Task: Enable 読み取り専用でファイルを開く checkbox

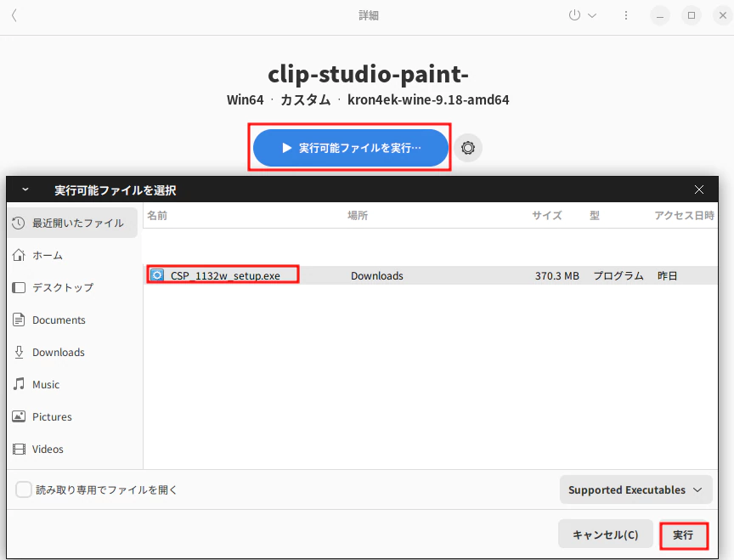Action: point(23,489)
